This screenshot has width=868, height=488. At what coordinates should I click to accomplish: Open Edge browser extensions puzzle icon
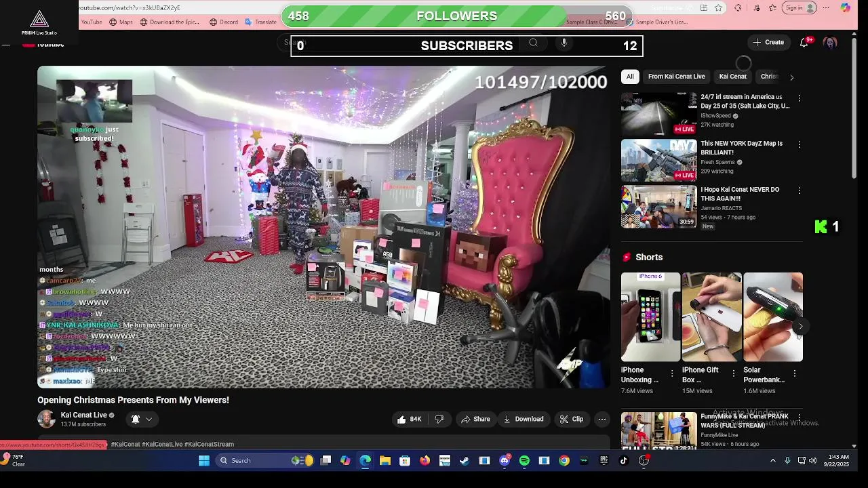pos(738,7)
